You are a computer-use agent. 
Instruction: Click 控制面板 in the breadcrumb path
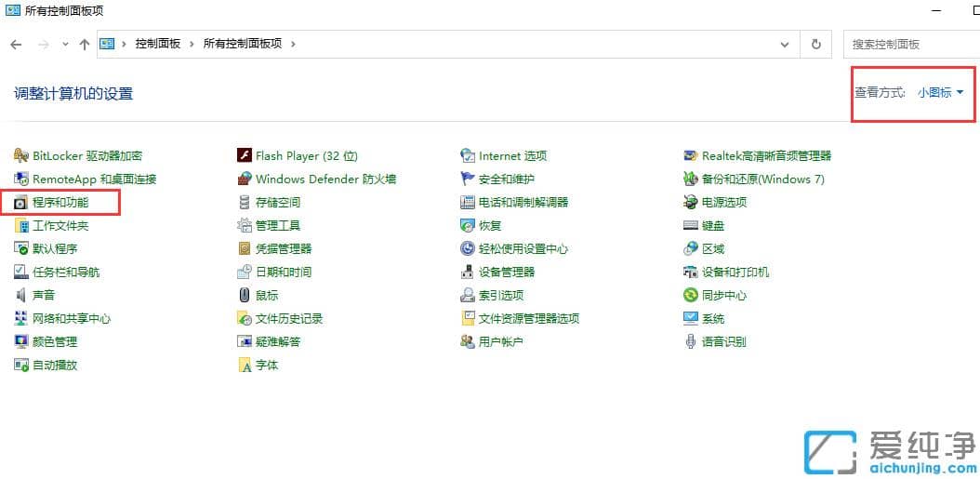[158, 44]
